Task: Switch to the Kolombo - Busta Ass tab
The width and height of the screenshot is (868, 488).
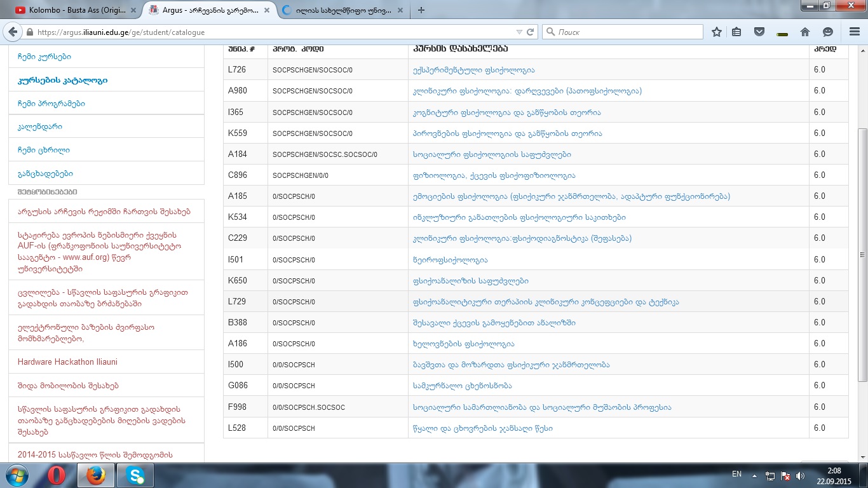Action: 71,10
